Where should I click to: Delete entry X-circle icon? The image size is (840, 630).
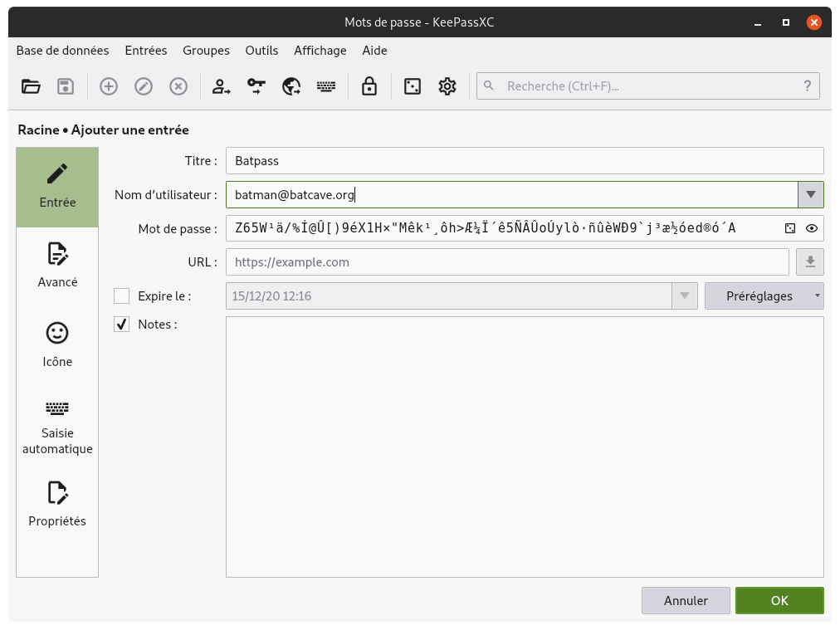(x=178, y=86)
